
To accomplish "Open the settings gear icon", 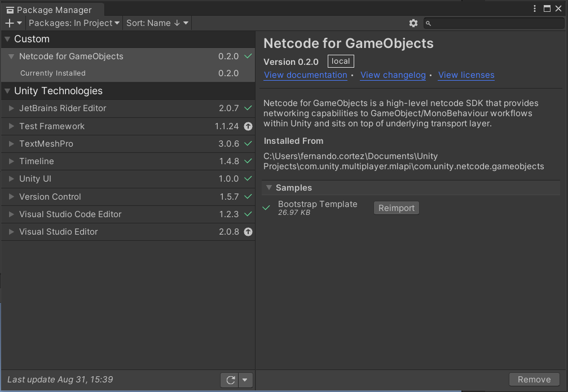I will pos(413,23).
